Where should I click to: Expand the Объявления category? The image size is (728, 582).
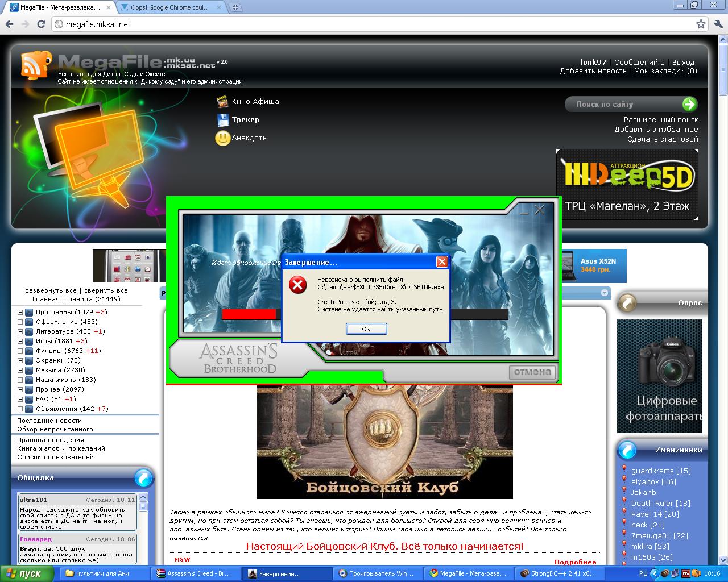pos(20,409)
